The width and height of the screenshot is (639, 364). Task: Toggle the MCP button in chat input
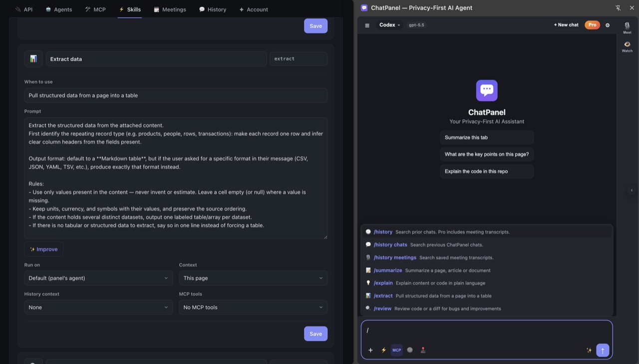point(396,350)
